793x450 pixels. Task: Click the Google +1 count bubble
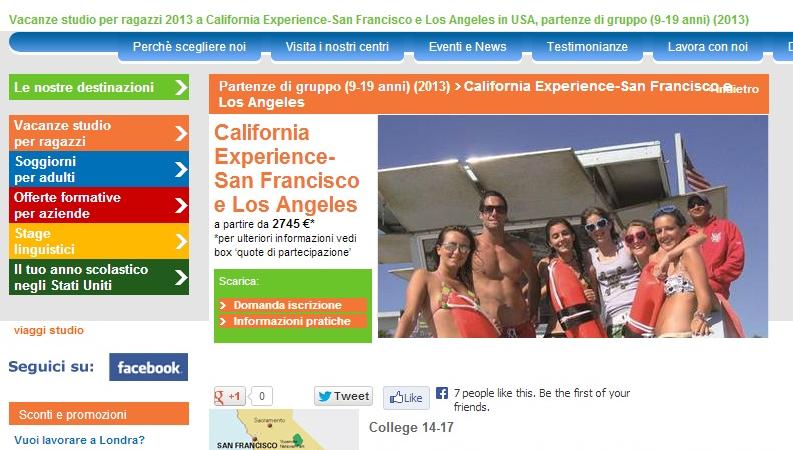point(262,396)
